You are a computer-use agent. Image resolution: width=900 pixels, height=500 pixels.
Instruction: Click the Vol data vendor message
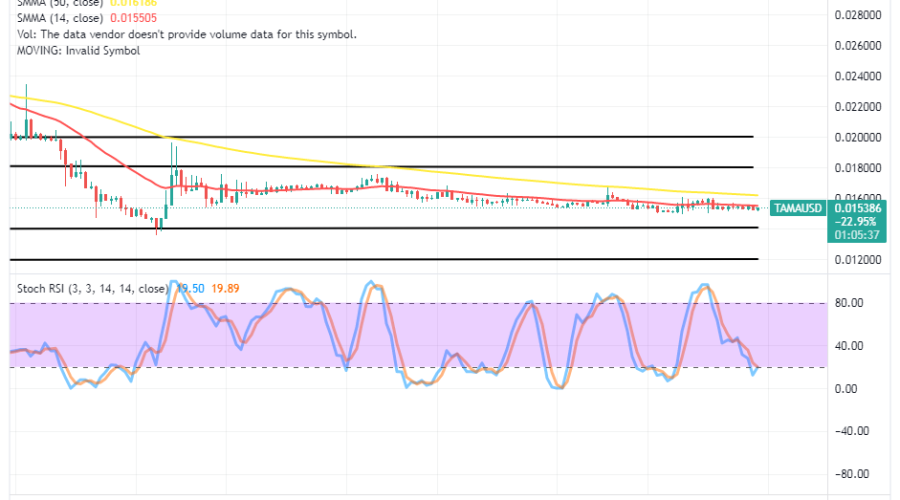(x=186, y=34)
